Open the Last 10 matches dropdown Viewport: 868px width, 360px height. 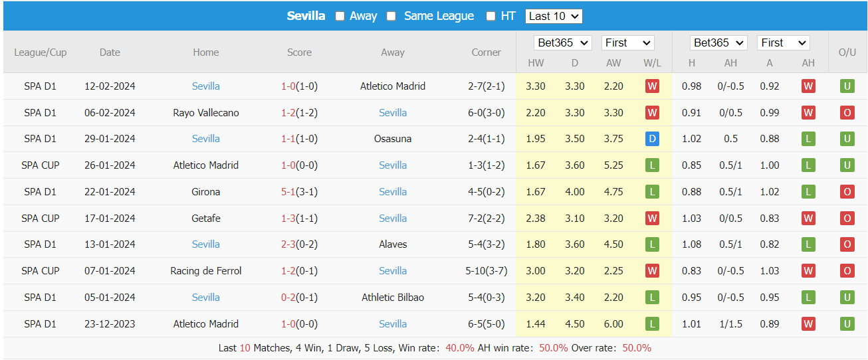[x=553, y=16]
